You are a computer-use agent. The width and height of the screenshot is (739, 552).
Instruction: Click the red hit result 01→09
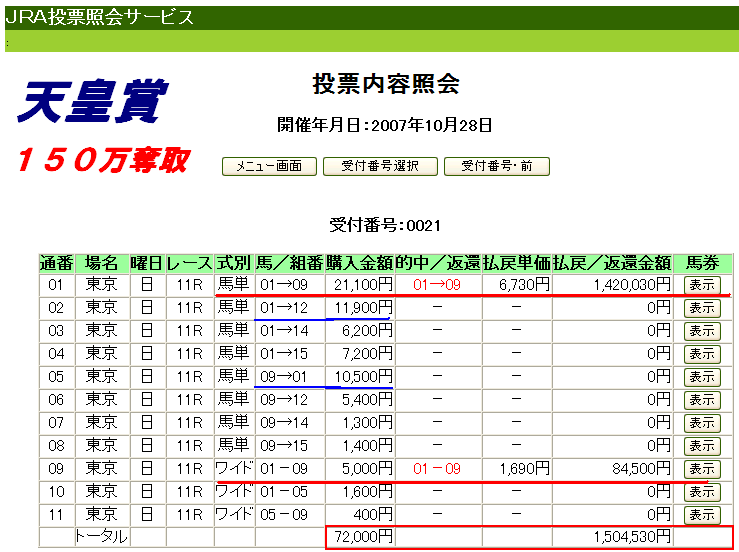coord(437,285)
